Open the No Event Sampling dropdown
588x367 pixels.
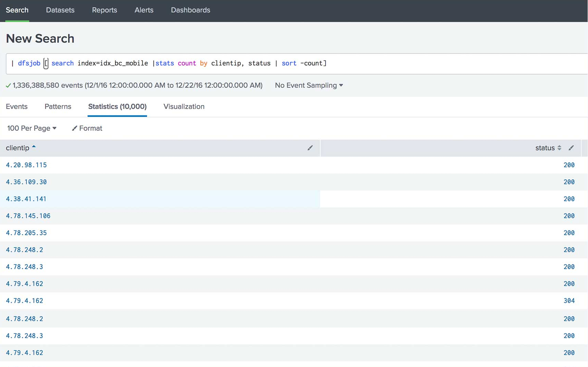pos(309,85)
